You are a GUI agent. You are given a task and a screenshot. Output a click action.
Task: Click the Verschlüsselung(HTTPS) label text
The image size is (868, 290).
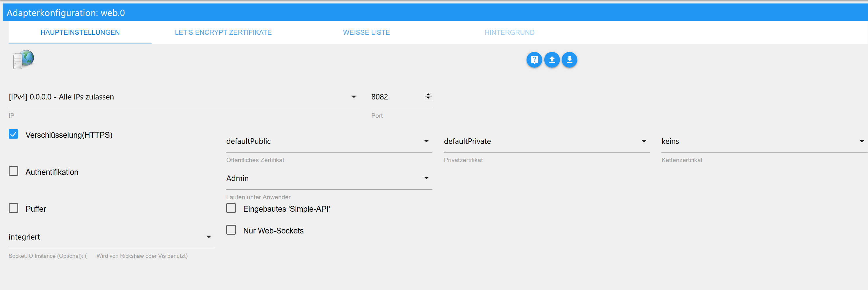click(x=69, y=135)
